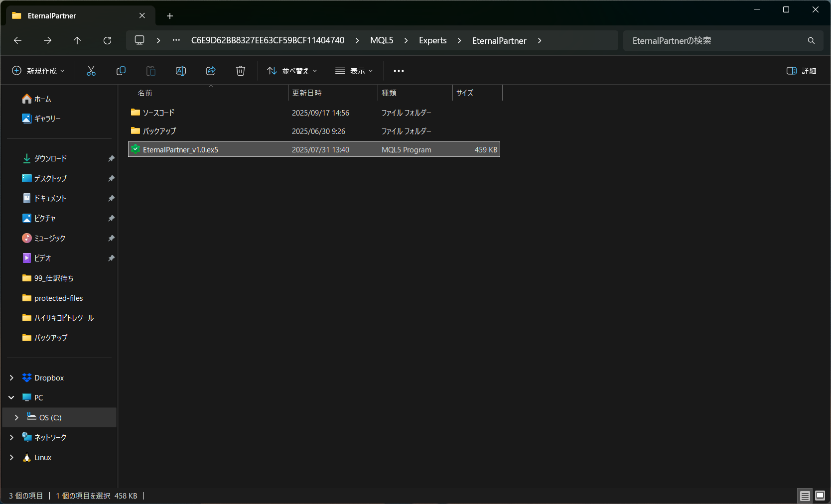Switch to details list view in status bar
Screen dimensions: 831x504
click(805, 496)
